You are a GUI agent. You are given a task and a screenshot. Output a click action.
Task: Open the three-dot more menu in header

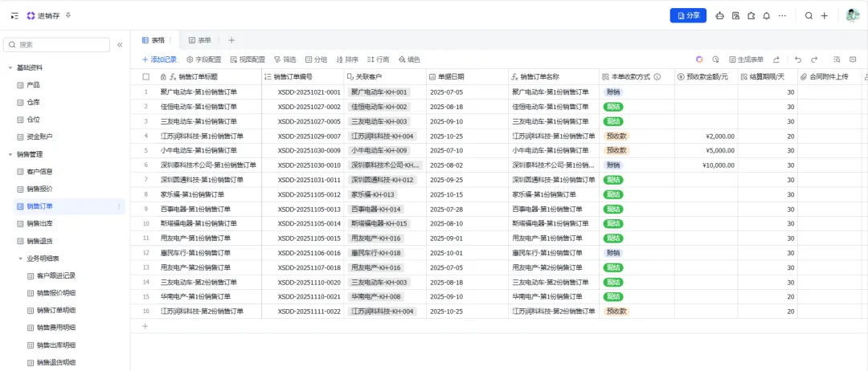(x=782, y=16)
